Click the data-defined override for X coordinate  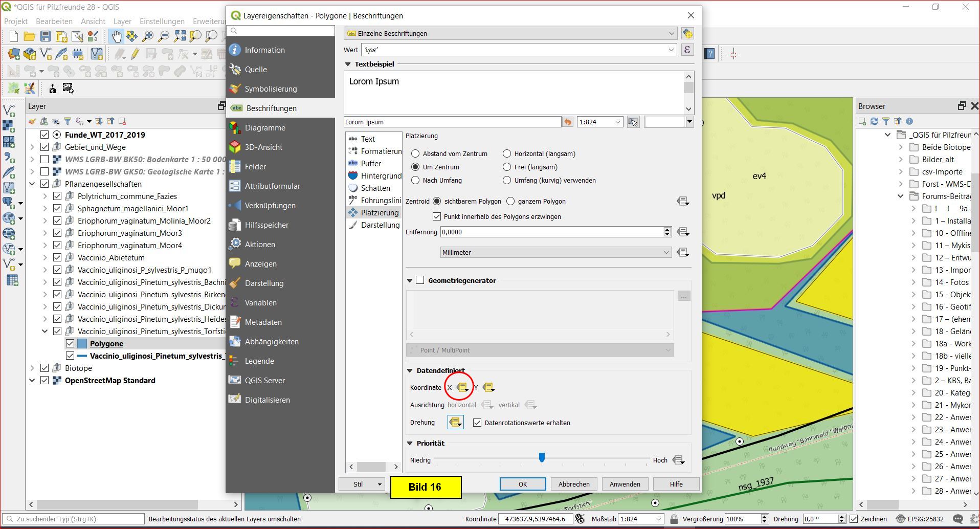pyautogui.click(x=462, y=387)
